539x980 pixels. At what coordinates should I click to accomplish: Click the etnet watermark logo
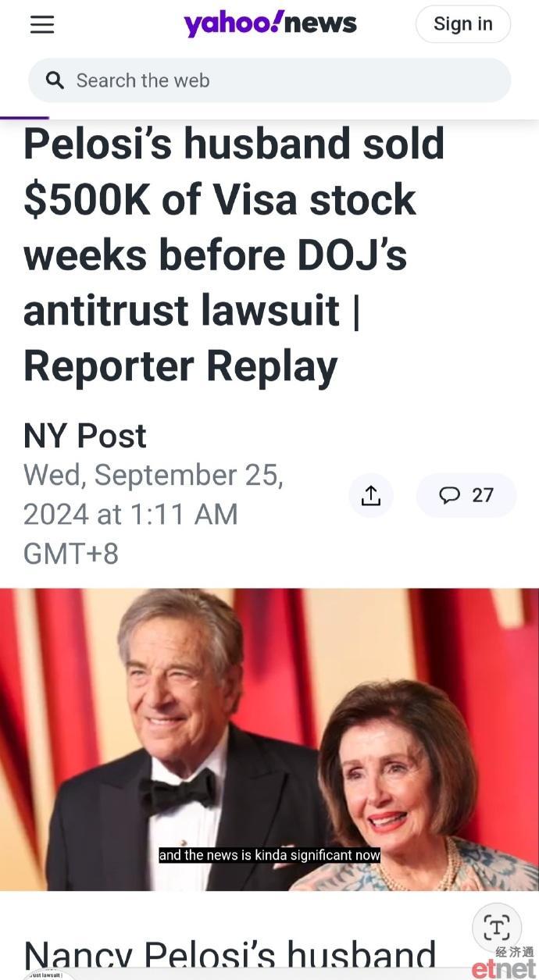(x=504, y=964)
